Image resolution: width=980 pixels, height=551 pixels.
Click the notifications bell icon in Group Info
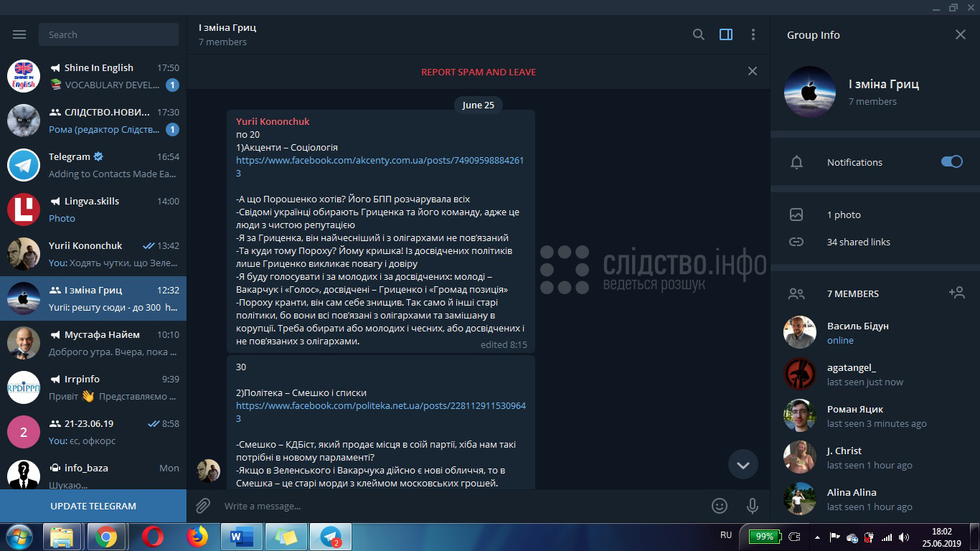tap(796, 162)
